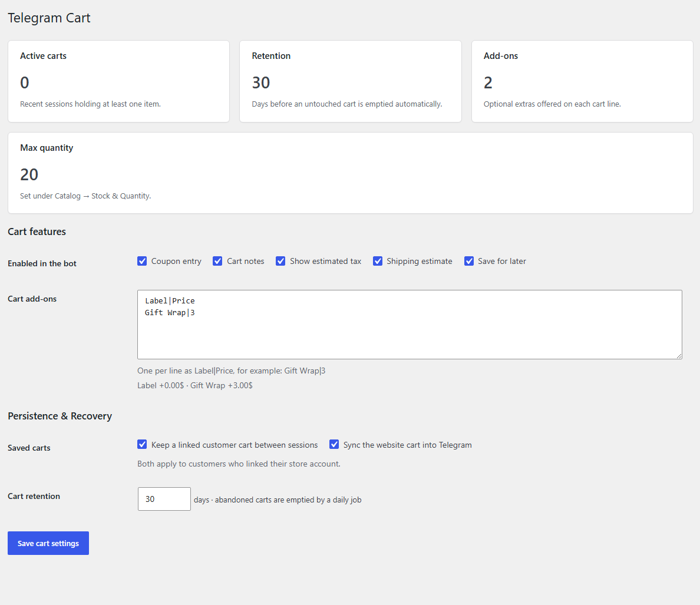Select the Active carts card
Image resolution: width=700 pixels, height=605 pixels.
(119, 81)
